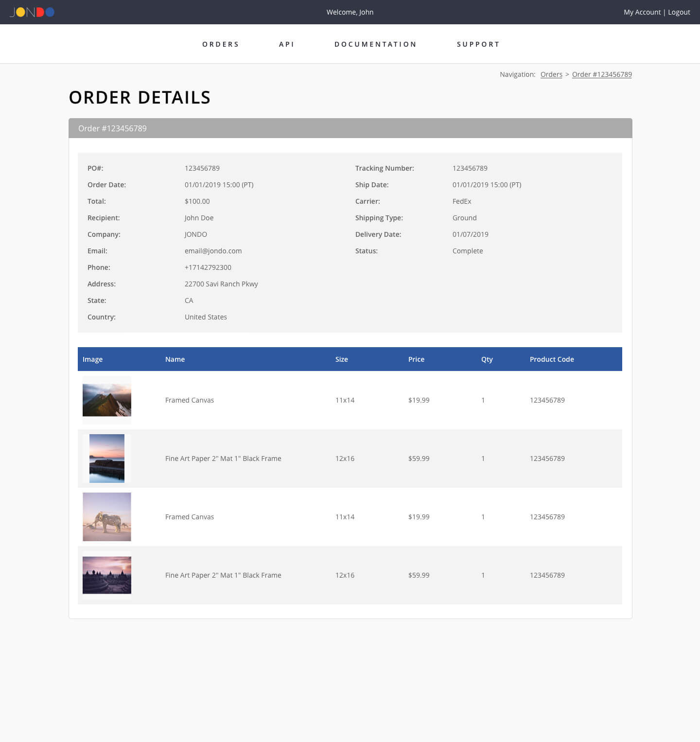Screen dimensions: 700x742
Task: Open the mountain ridge product thumbnail
Action: 107,400
